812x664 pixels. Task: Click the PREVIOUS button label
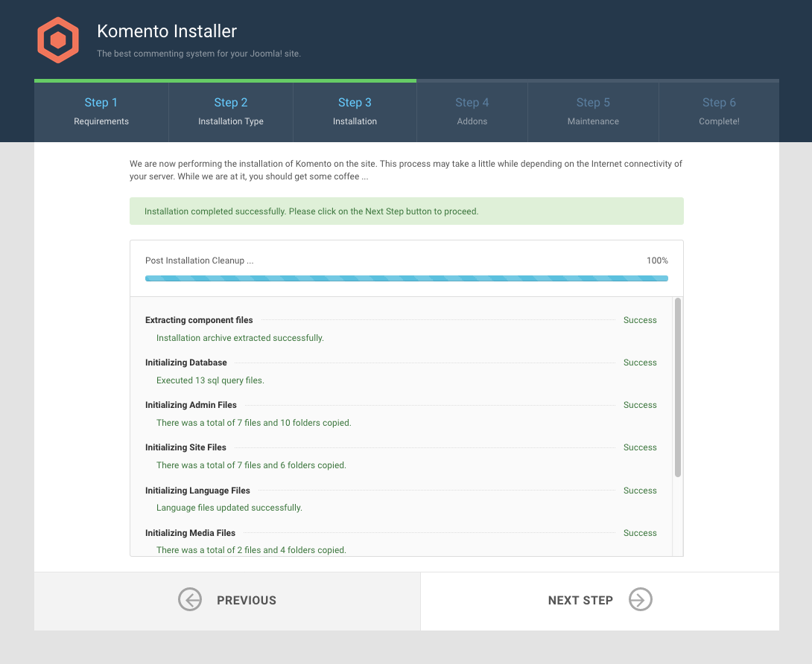click(x=247, y=600)
